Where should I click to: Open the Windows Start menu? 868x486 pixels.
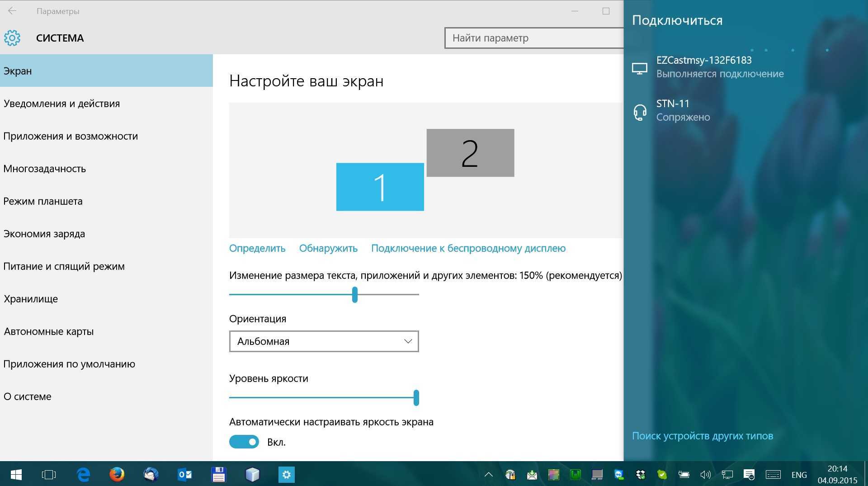[x=16, y=475]
